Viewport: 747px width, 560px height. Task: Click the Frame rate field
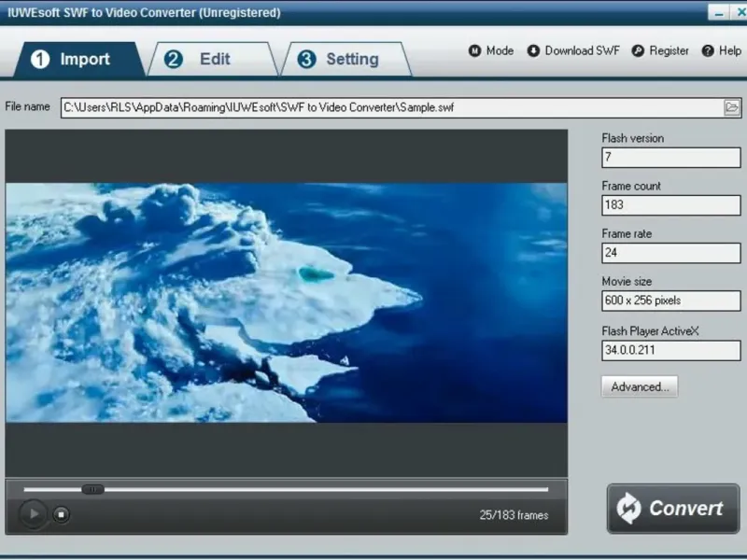(670, 253)
